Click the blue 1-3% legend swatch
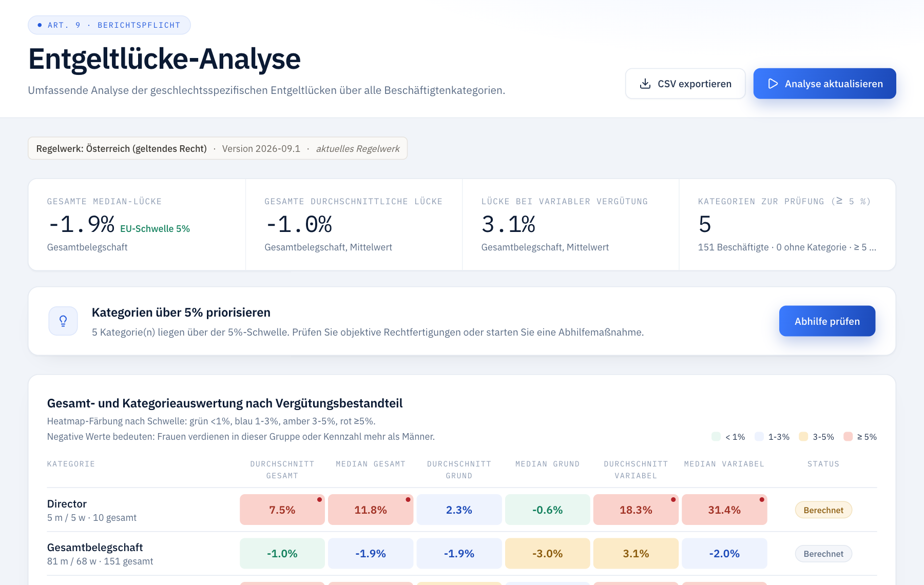The height and width of the screenshot is (585, 924). 759,437
